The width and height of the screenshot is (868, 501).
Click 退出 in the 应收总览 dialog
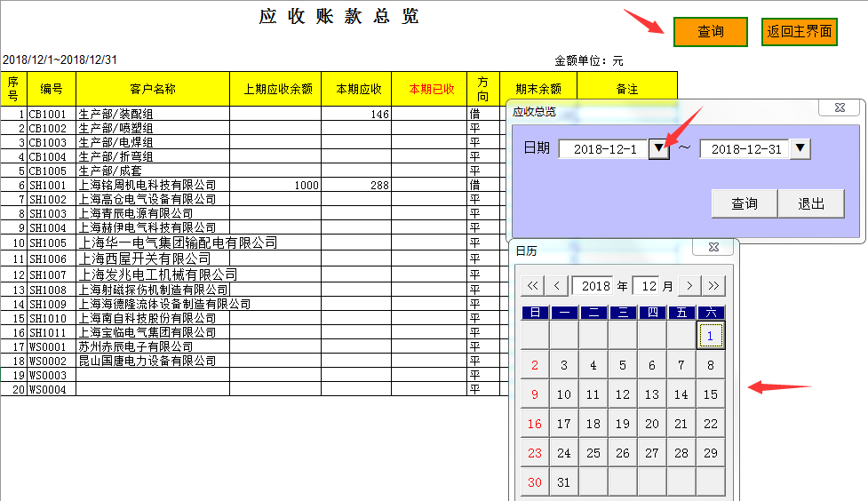(811, 203)
